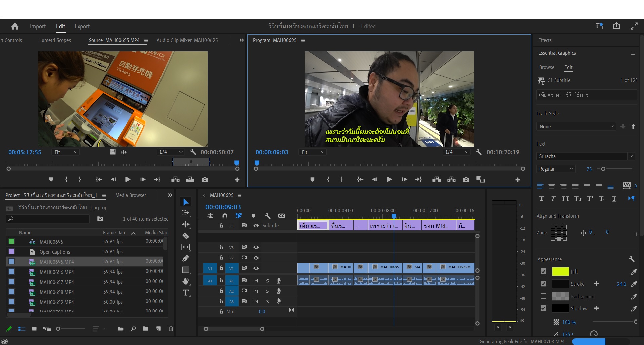Select the Hand tool
The height and width of the screenshot is (345, 644).
(185, 281)
